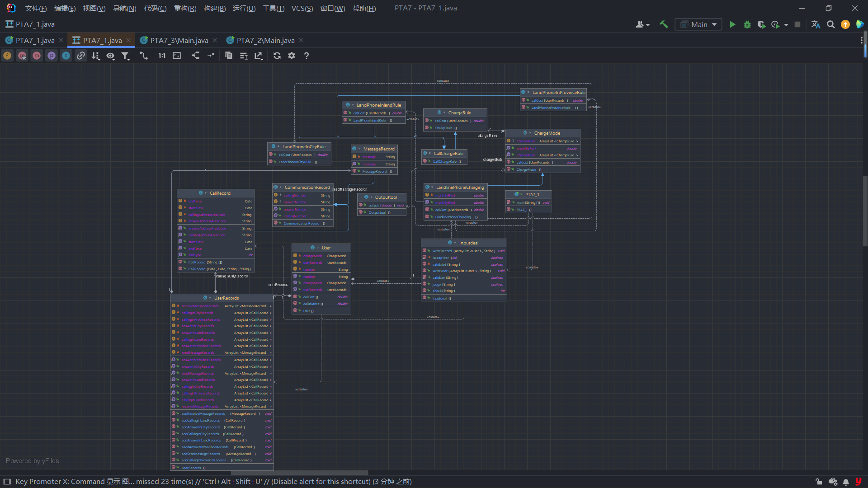Open the Main run configuration dropdown
The height and width of the screenshot is (488, 868).
[x=698, y=24]
